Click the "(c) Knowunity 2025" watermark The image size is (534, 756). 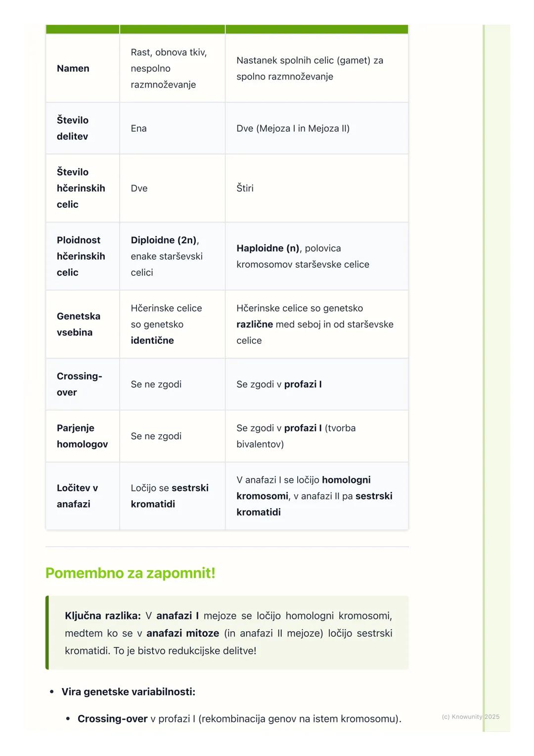pyautogui.click(x=470, y=717)
